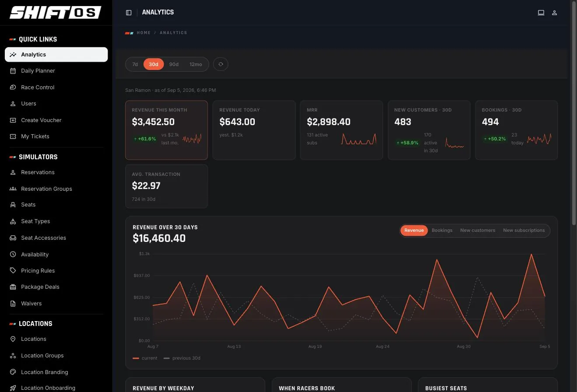This screenshot has height=392, width=577.
Task: Click the Users person icon
Action: click(x=13, y=104)
